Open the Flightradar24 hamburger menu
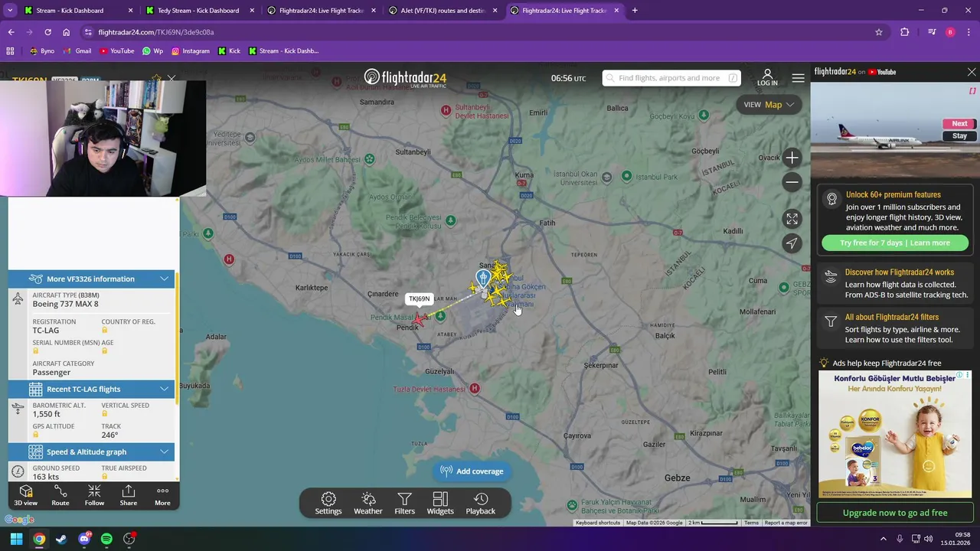Screen dimensions: 980x551 [798, 78]
